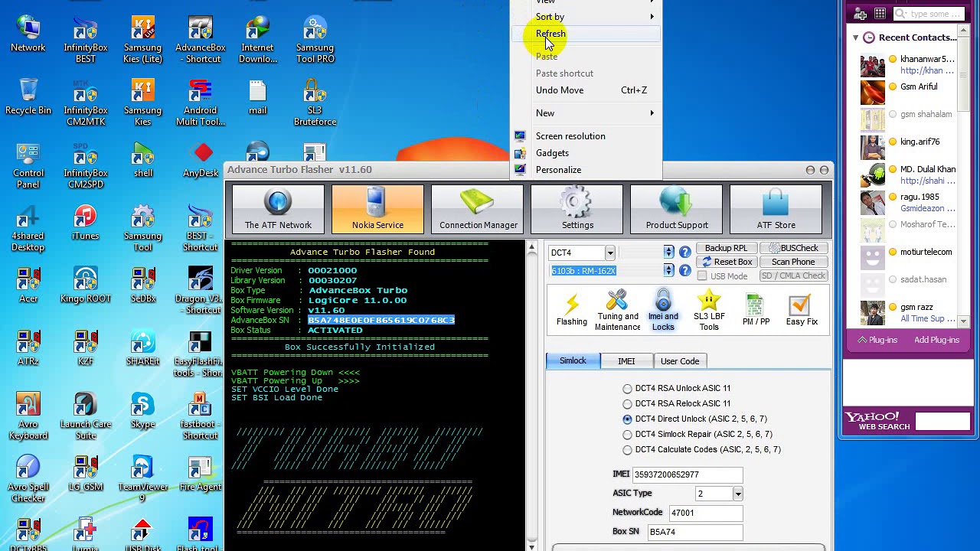This screenshot has height=551, width=980.
Task: Expand the DCT4 platform dropdown
Action: coord(609,253)
